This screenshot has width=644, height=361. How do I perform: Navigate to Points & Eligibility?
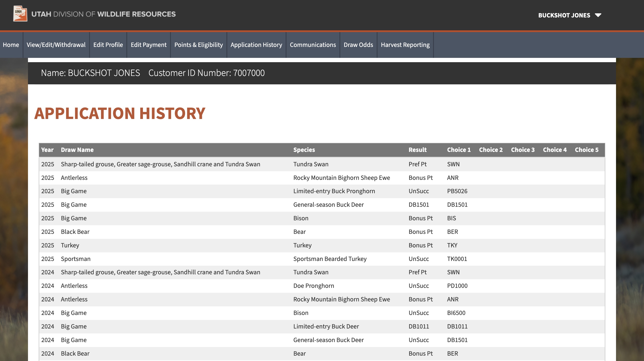coord(198,45)
